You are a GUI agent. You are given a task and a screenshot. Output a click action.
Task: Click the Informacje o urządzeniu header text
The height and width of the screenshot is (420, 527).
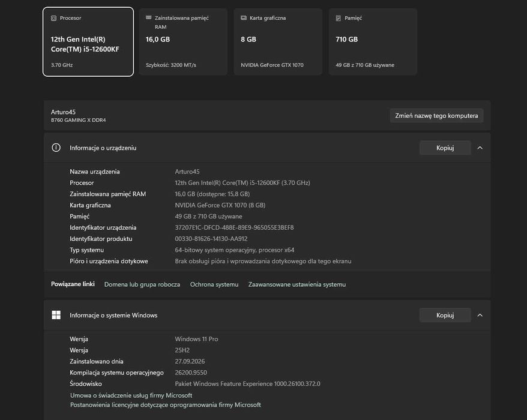pos(103,148)
